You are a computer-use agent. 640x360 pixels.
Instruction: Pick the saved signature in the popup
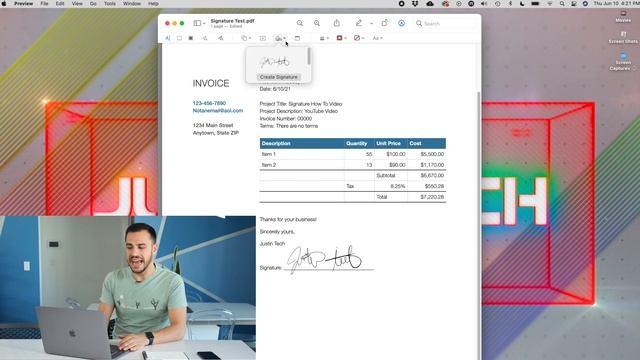[x=275, y=62]
